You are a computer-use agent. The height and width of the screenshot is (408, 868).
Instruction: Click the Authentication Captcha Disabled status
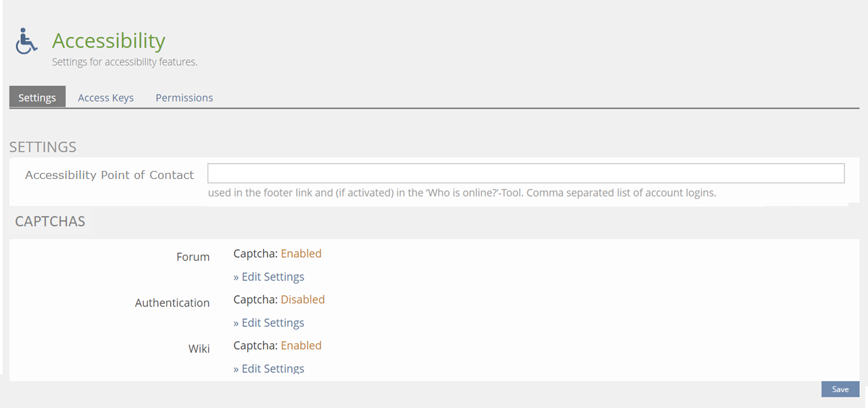302,300
